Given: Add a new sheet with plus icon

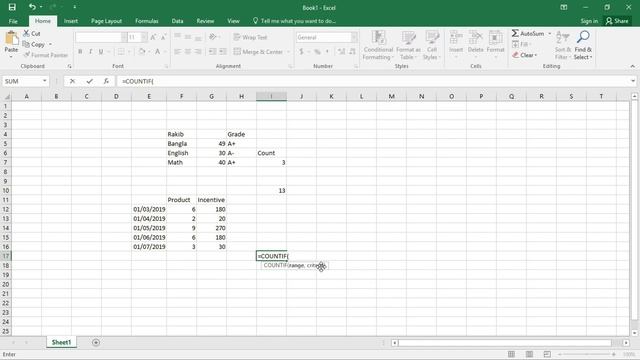Looking at the screenshot, I should click(x=96, y=342).
